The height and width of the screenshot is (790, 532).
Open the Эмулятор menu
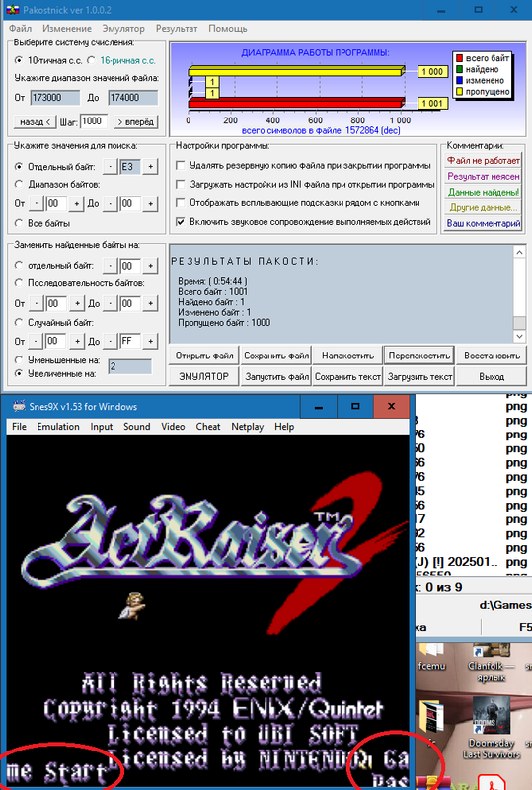[x=123, y=29]
